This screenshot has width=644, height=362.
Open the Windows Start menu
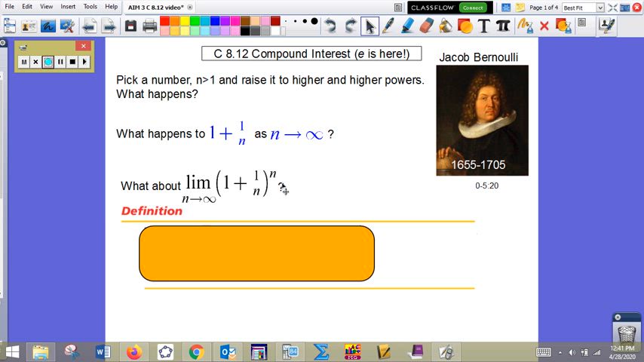click(x=12, y=352)
